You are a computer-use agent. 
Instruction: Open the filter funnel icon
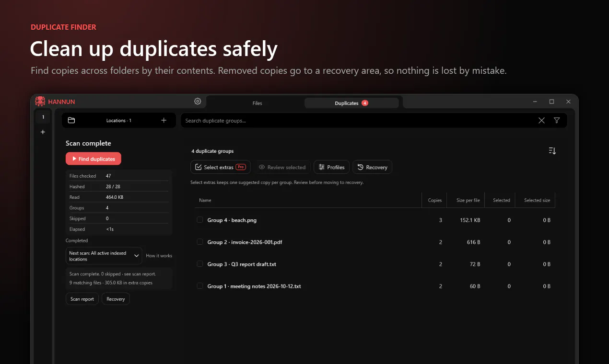[557, 121]
